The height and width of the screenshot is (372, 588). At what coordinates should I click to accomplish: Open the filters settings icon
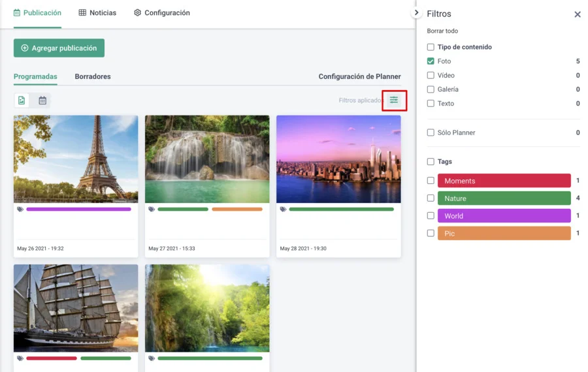pyautogui.click(x=394, y=101)
